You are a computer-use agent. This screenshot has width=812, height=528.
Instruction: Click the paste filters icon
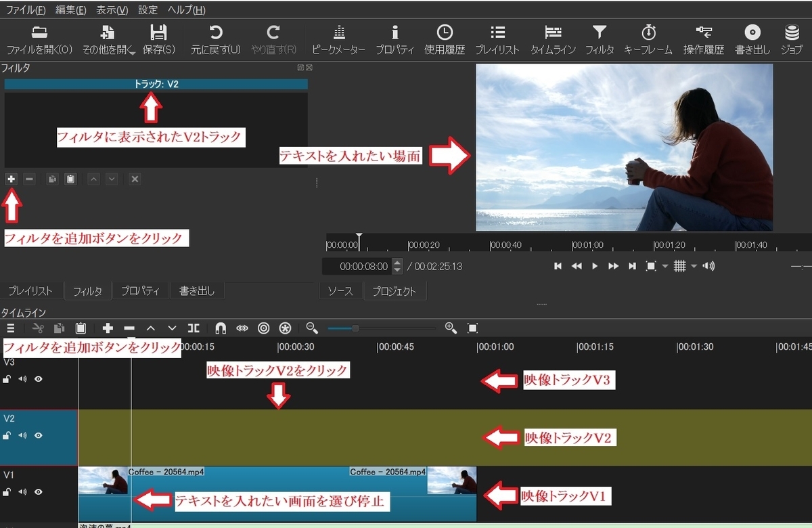click(70, 179)
